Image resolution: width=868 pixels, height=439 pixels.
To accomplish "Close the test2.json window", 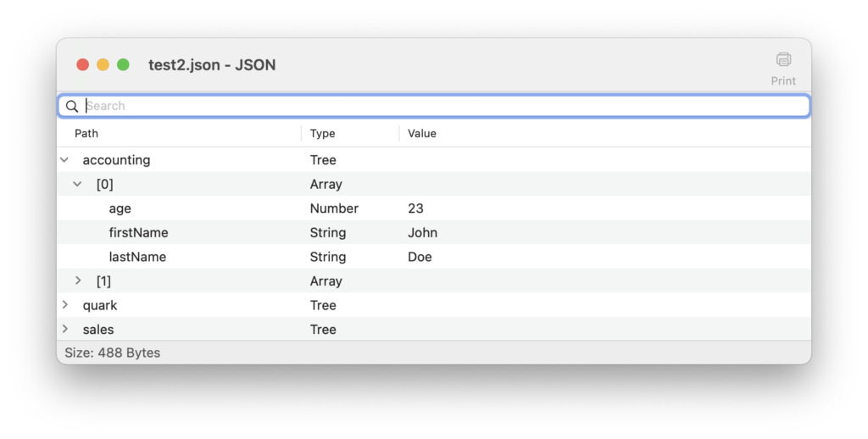I will tap(83, 64).
